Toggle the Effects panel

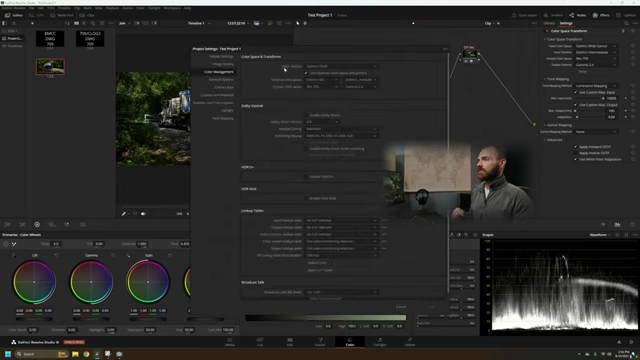(x=601, y=15)
